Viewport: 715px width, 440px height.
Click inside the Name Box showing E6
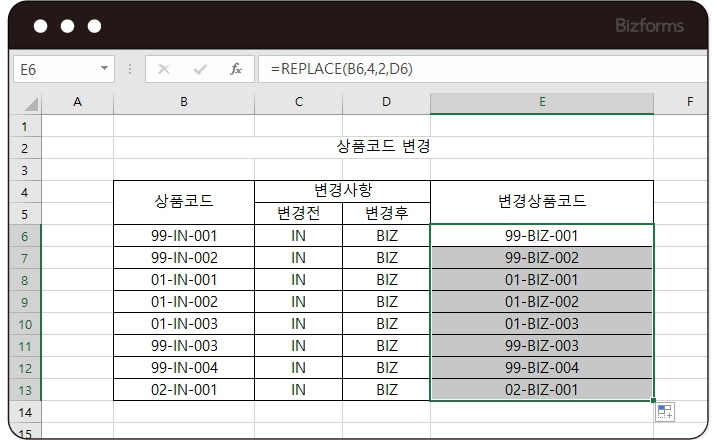click(56, 69)
